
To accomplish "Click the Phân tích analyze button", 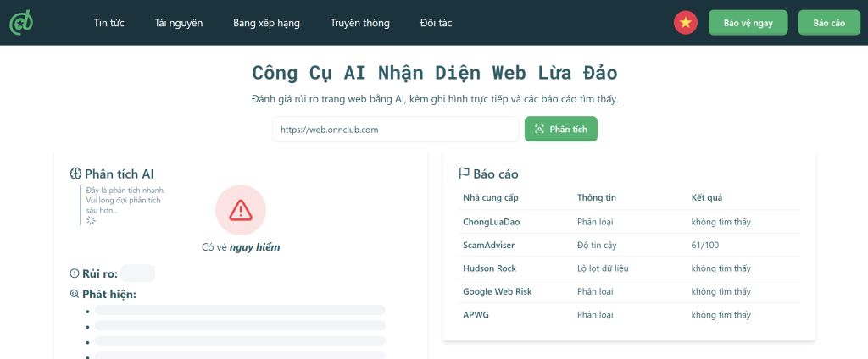I will [x=561, y=130].
